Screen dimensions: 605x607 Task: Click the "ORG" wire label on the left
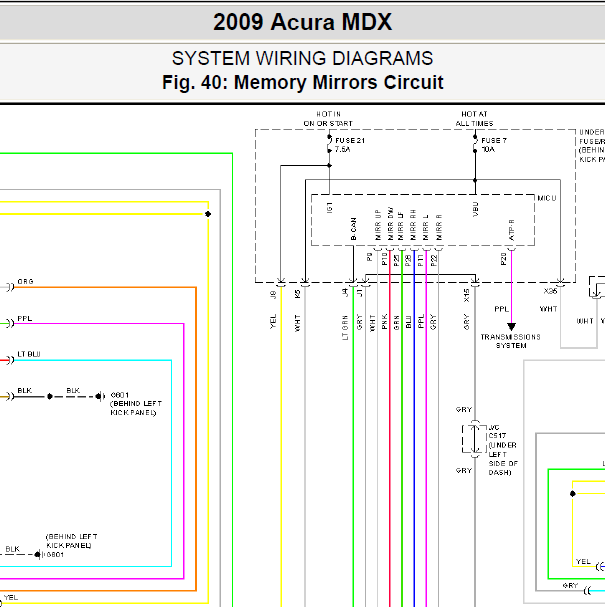(25, 281)
